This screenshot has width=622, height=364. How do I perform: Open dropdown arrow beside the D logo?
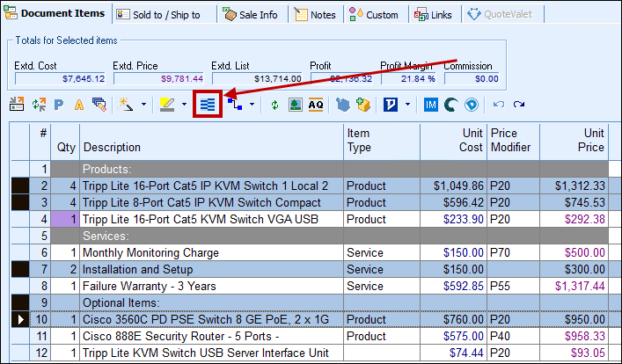[408, 105]
